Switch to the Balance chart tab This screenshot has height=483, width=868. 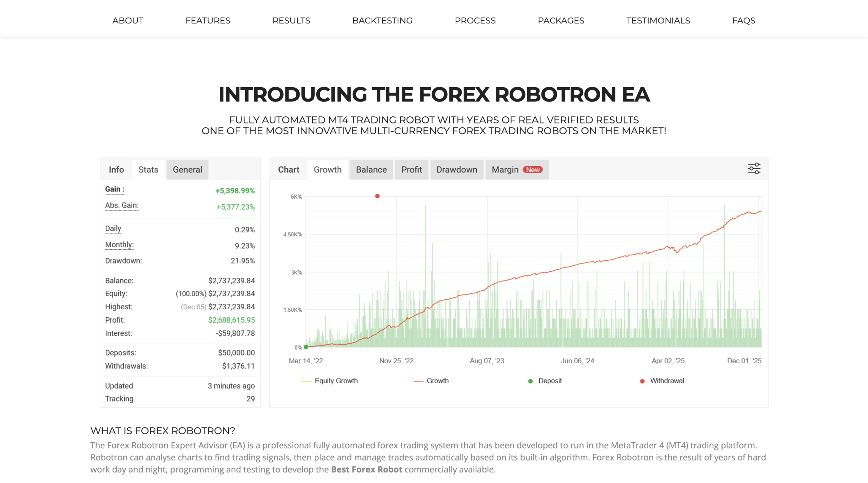point(371,170)
